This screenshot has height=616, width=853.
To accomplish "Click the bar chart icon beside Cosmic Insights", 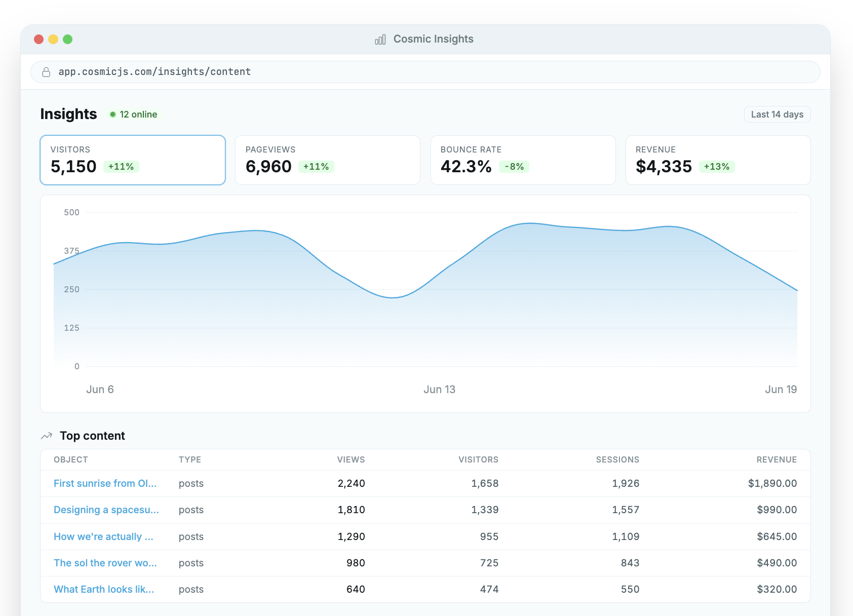I will pyautogui.click(x=380, y=40).
